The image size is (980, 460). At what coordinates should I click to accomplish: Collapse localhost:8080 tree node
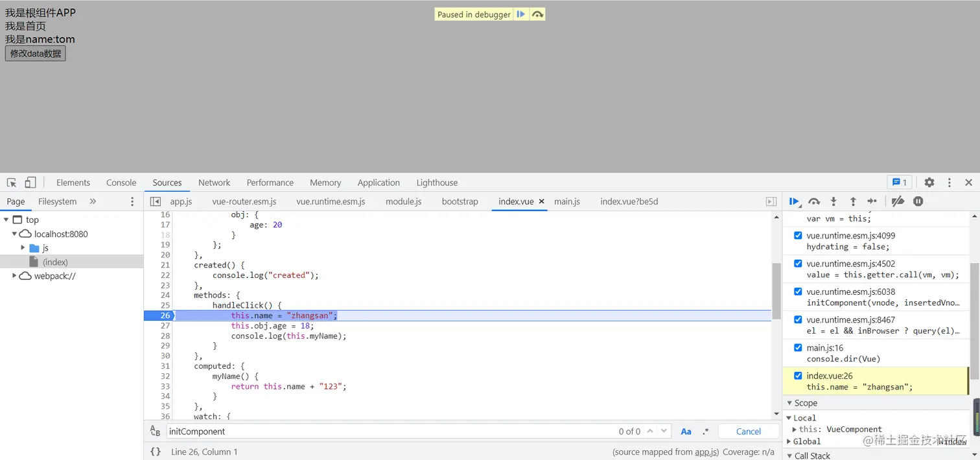14,234
